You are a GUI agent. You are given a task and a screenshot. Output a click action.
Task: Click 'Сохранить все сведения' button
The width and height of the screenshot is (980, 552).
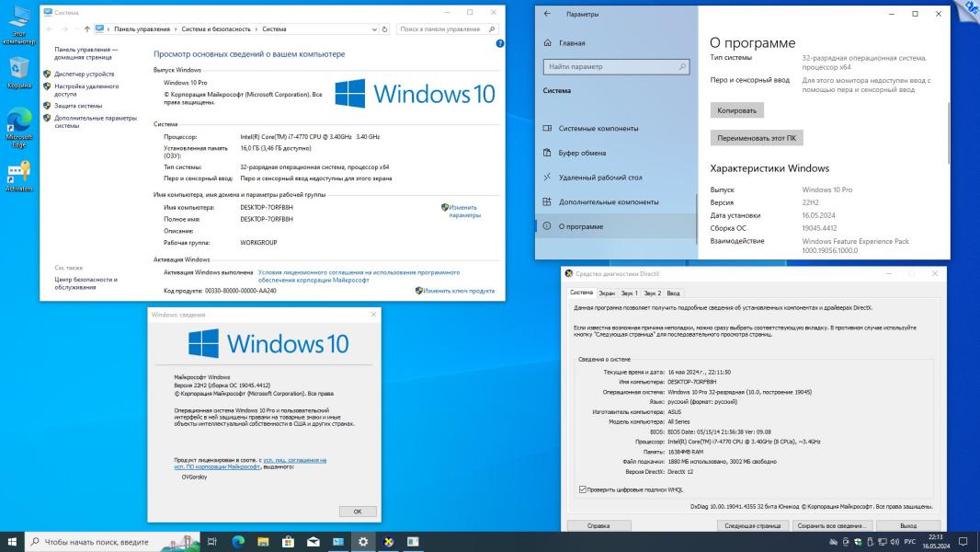click(832, 525)
